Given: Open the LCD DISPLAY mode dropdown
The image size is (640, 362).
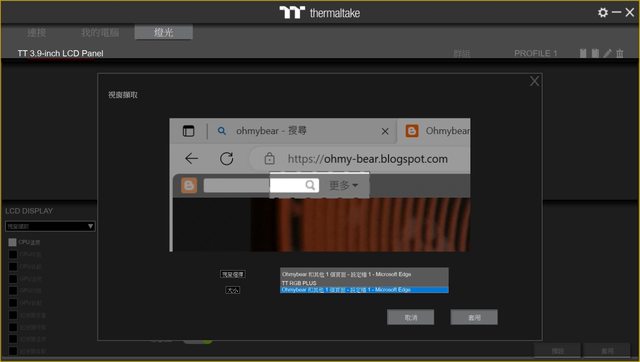Looking at the screenshot, I should point(50,226).
